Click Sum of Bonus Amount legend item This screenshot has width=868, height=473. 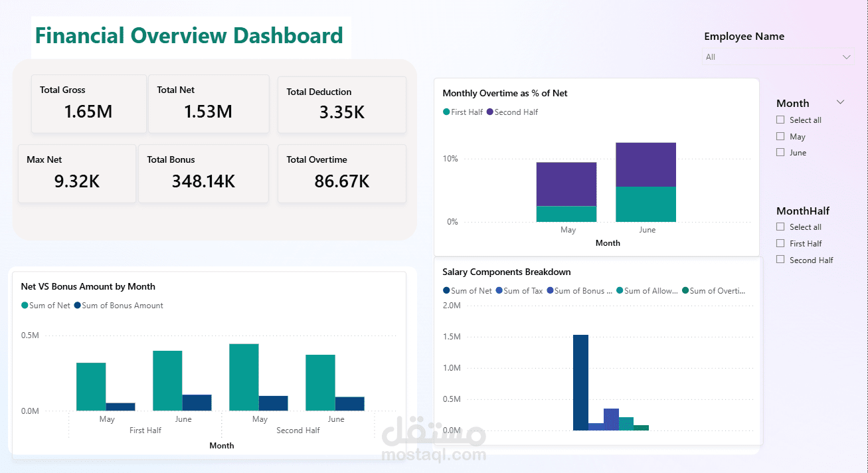[119, 306]
